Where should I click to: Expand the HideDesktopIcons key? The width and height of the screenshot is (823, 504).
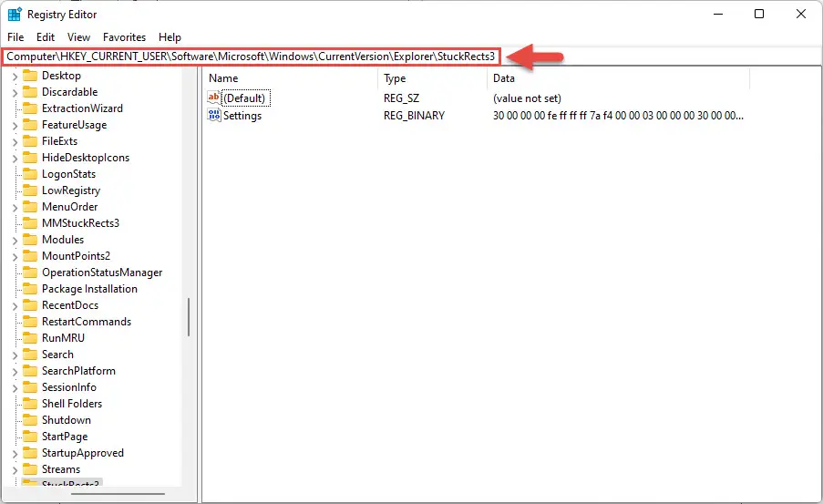(15, 159)
